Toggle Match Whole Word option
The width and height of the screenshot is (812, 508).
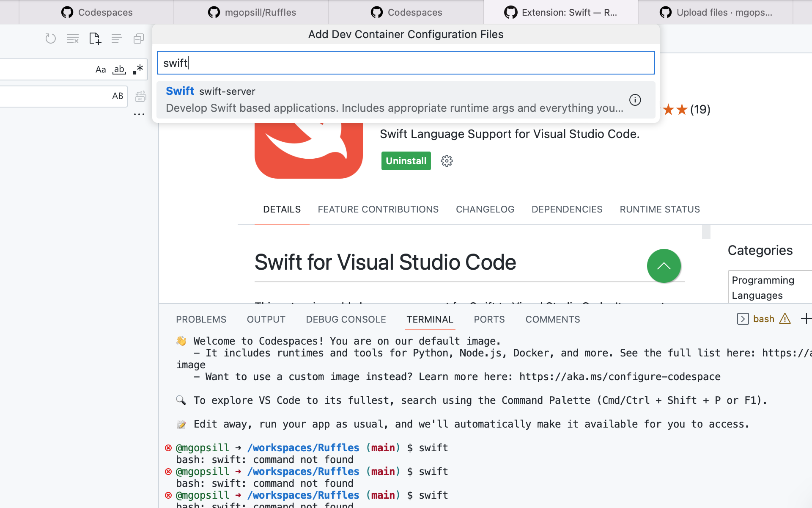click(x=119, y=69)
